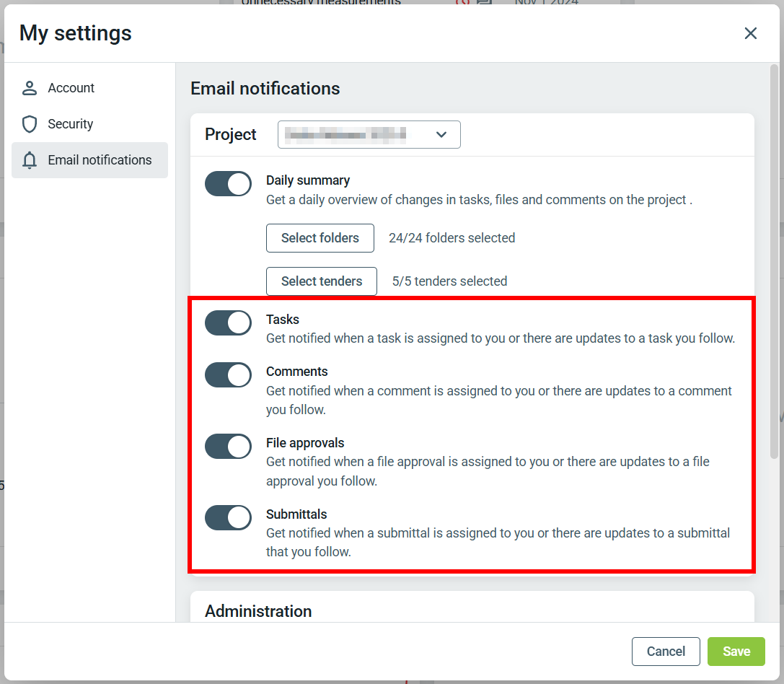Image resolution: width=784 pixels, height=684 pixels.
Task: Click the Project dropdown chevron arrow
Action: (442, 135)
